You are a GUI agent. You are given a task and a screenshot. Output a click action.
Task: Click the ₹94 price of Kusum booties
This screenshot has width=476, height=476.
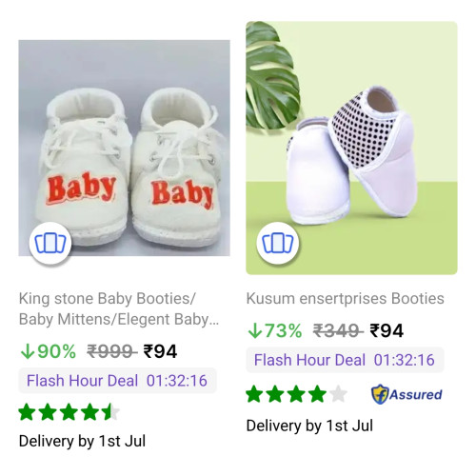coord(387,331)
